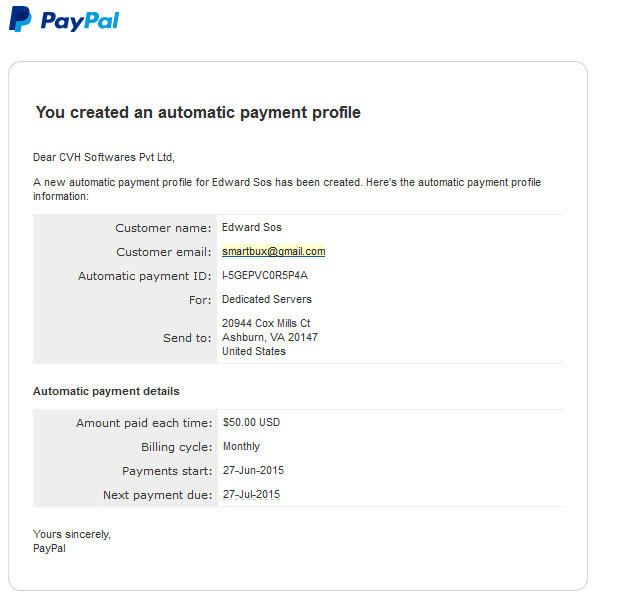The width and height of the screenshot is (619, 604).
Task: Click the $50.00 USD amount value
Action: click(251, 422)
